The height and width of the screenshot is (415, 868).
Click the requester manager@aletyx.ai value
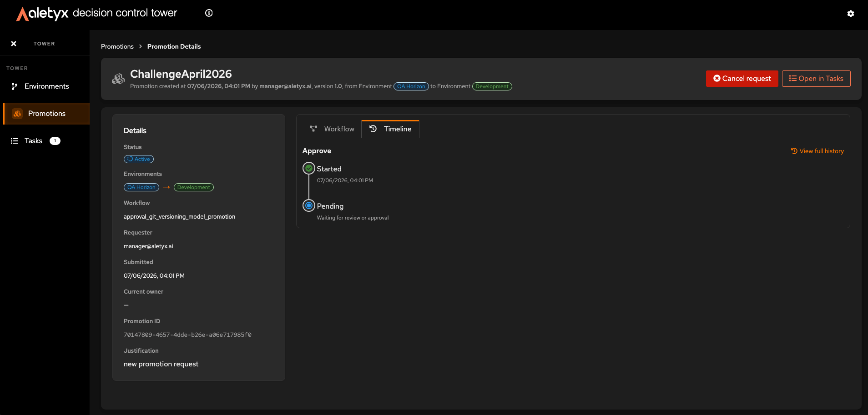148,246
